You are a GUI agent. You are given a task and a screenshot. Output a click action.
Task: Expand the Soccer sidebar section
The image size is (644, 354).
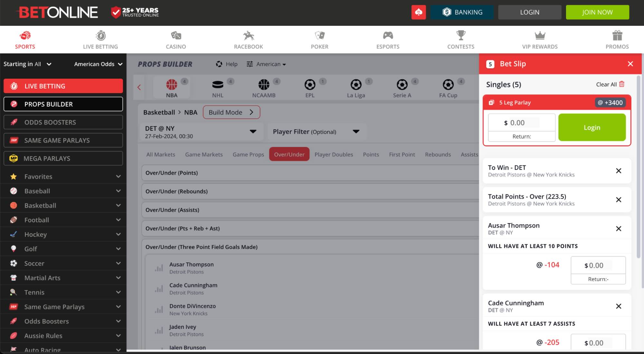click(63, 263)
